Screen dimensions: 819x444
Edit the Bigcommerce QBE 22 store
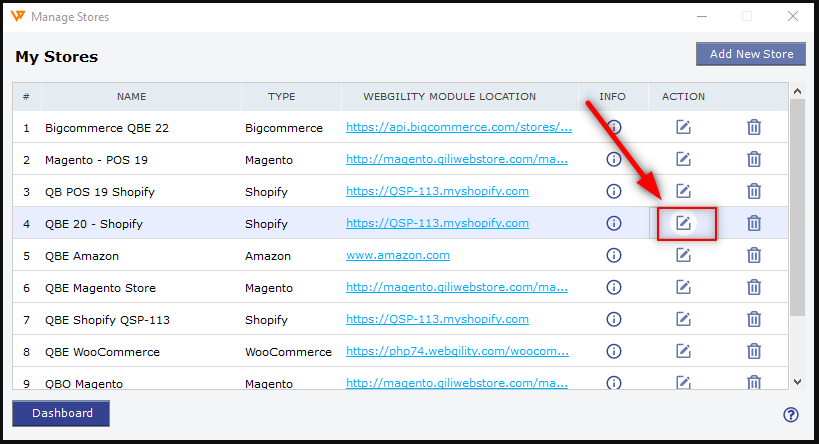(x=684, y=127)
